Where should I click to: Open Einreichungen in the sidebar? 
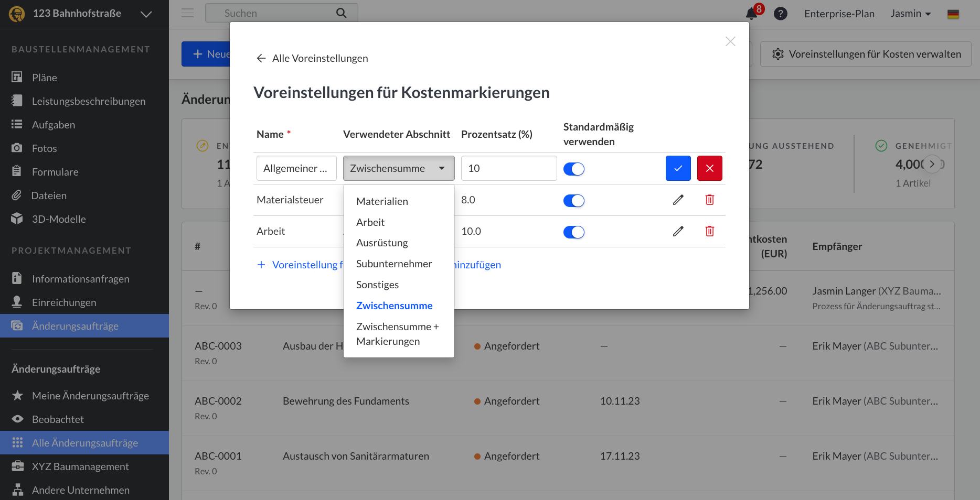(x=84, y=302)
